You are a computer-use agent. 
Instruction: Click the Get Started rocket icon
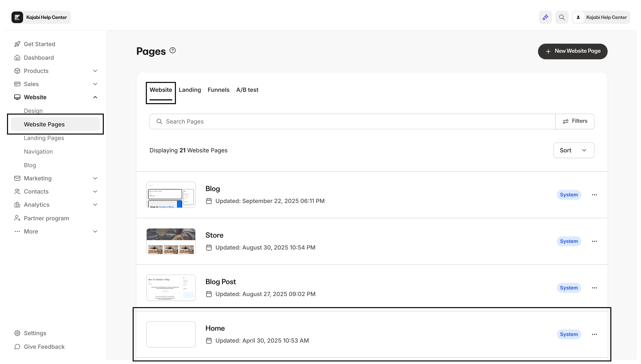(x=17, y=44)
